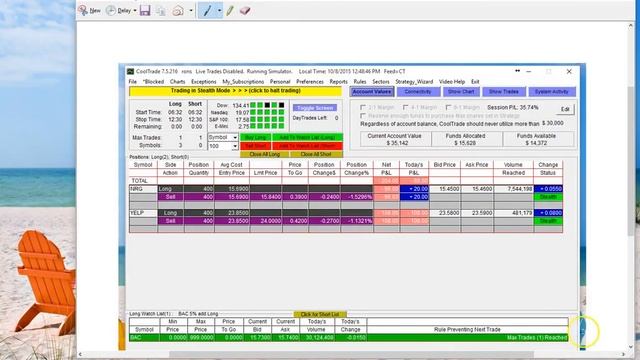Click the Close All Short button
640x360 pixels.
(x=316, y=154)
